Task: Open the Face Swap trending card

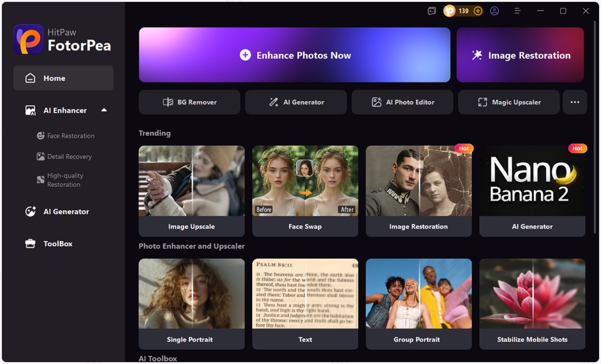Action: click(x=305, y=191)
